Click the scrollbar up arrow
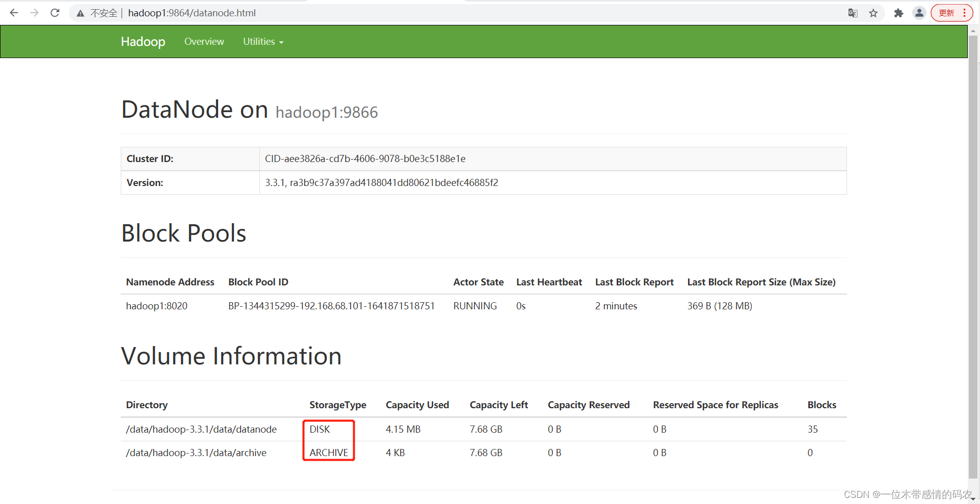 click(973, 31)
